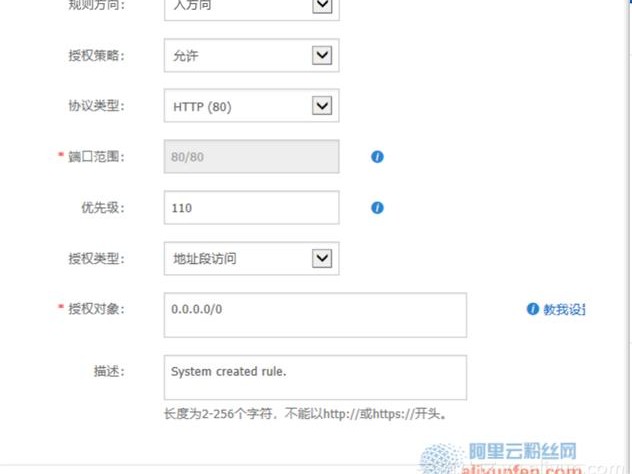The height and width of the screenshot is (474, 632).
Task: Click the 授权类型 field label
Action: (x=96, y=258)
